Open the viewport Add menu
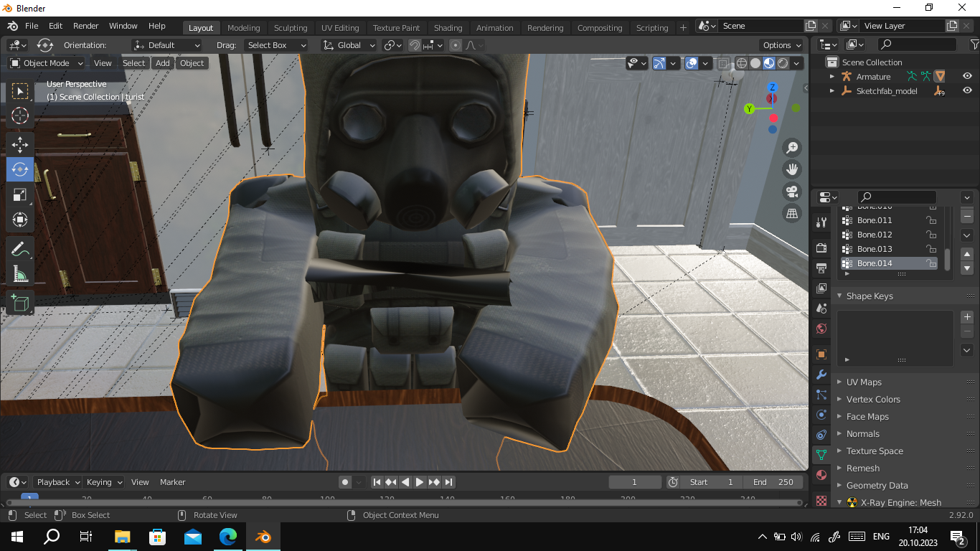The width and height of the screenshot is (980, 551). click(163, 63)
